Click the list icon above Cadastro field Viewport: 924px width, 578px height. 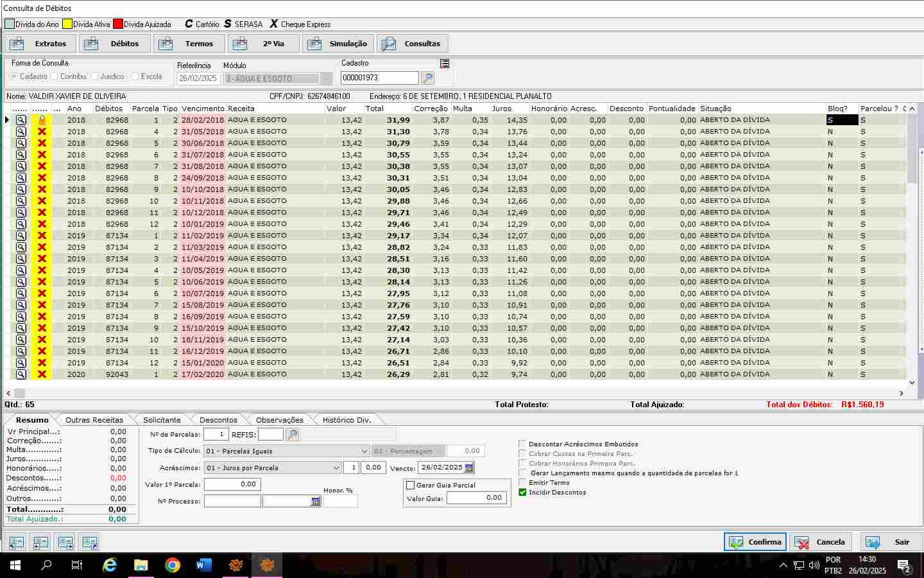pos(445,63)
